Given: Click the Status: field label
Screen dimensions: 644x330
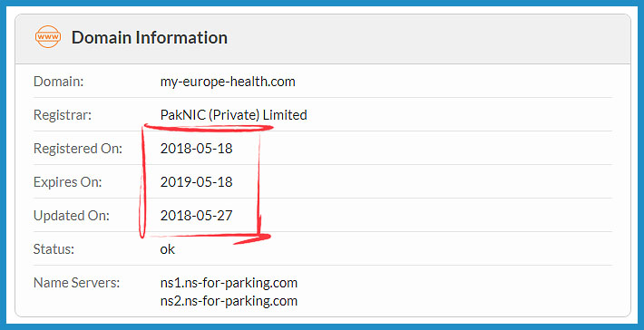Looking at the screenshot, I should pyautogui.click(x=54, y=249).
